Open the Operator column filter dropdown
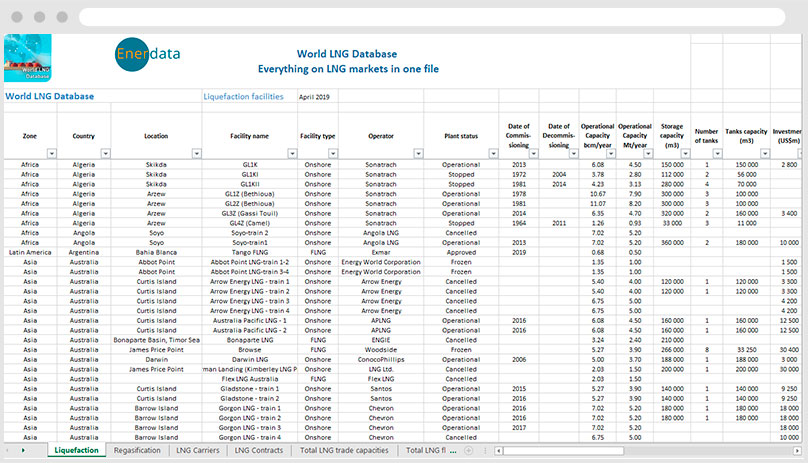 coord(417,153)
